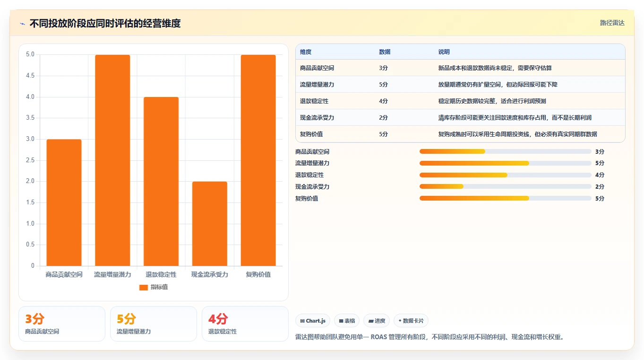Click the lightning icon beside the page title

click(x=23, y=24)
